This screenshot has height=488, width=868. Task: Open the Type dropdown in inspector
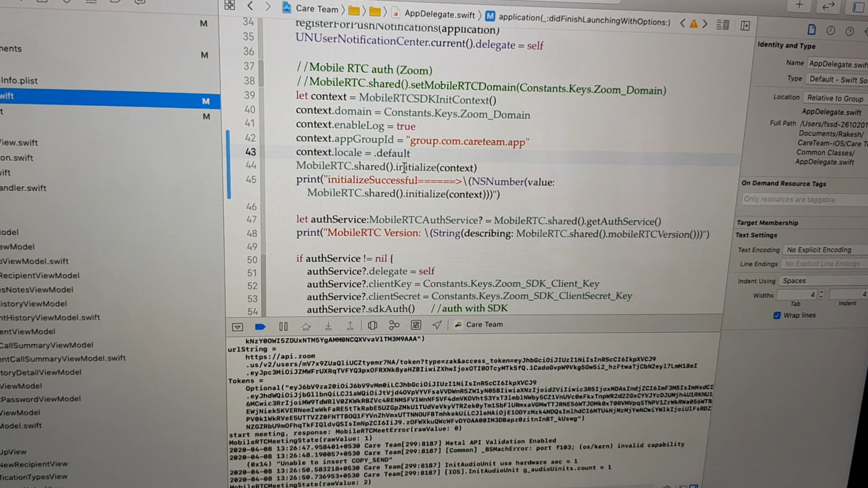point(837,80)
